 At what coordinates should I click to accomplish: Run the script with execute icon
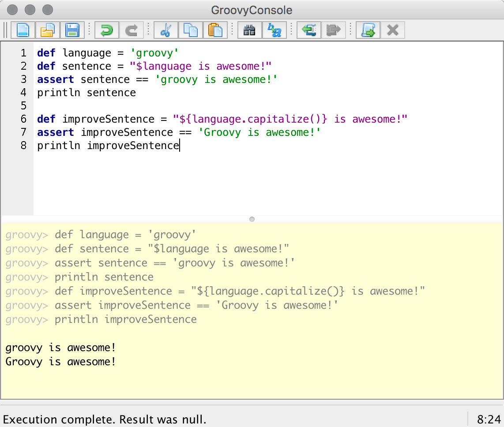(x=368, y=30)
